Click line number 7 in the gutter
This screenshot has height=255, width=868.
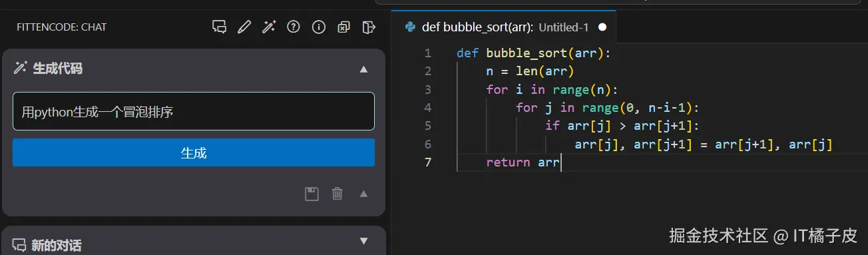click(x=428, y=162)
